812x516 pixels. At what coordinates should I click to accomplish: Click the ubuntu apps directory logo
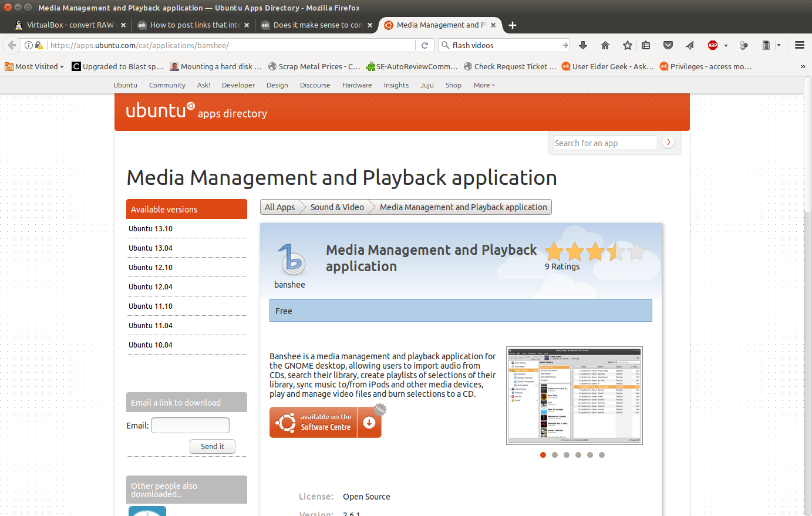point(196,111)
